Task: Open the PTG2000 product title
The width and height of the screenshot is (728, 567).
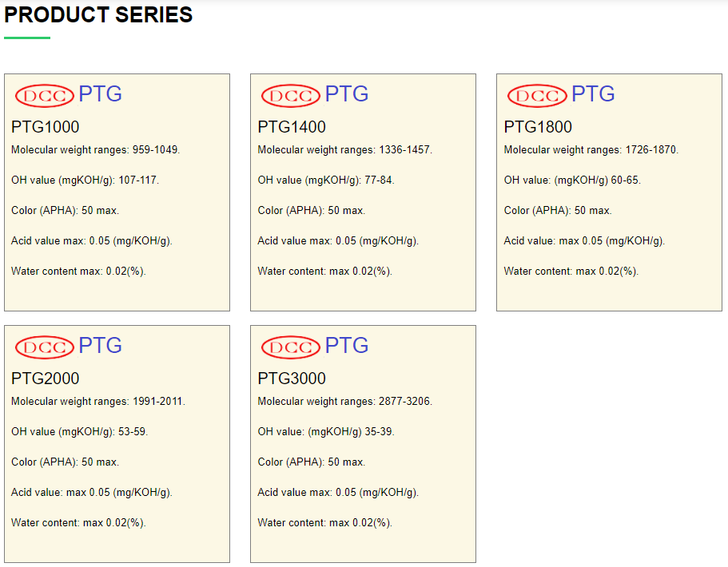Action: (x=46, y=379)
